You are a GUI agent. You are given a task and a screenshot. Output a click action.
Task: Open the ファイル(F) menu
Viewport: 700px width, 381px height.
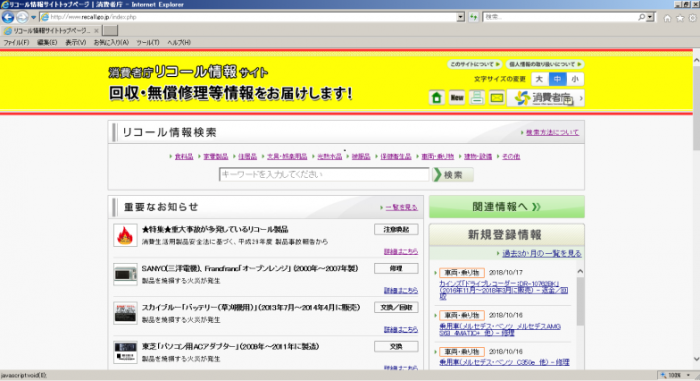(16, 42)
